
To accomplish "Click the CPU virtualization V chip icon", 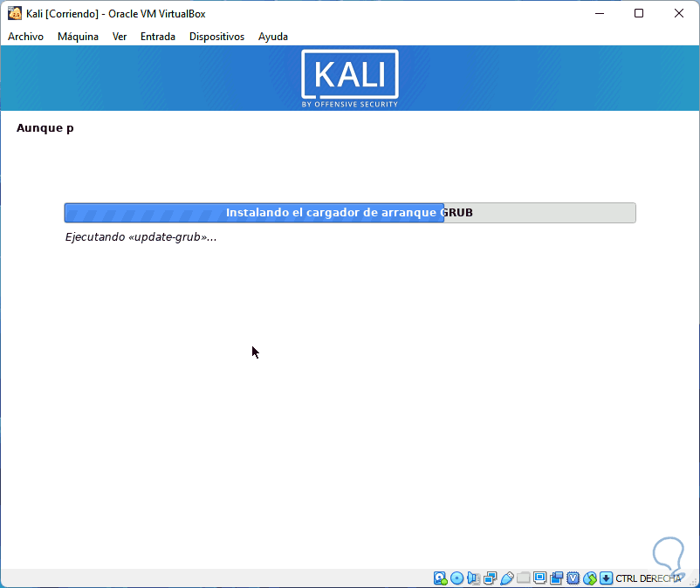I will pyautogui.click(x=573, y=578).
